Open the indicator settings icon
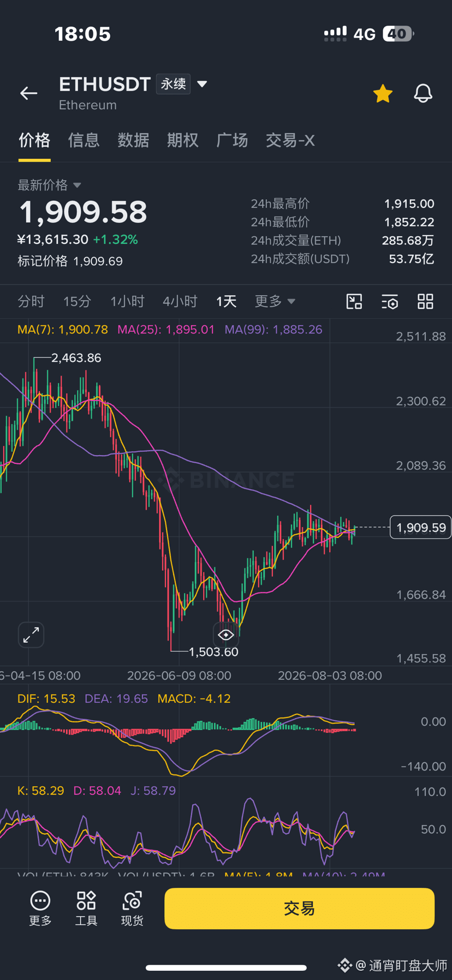This screenshot has height=980, width=452. click(x=390, y=301)
